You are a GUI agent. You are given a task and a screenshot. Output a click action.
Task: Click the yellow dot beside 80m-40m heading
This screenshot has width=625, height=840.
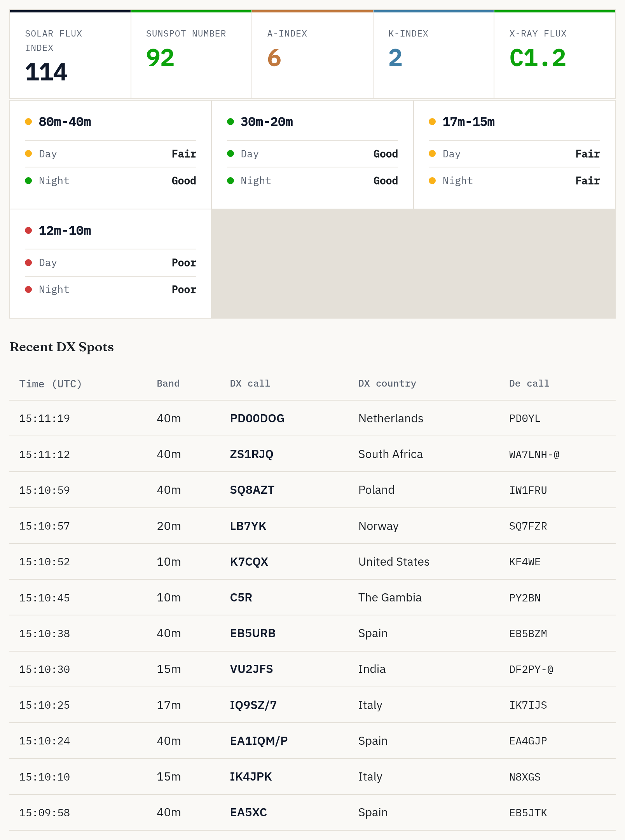28,122
